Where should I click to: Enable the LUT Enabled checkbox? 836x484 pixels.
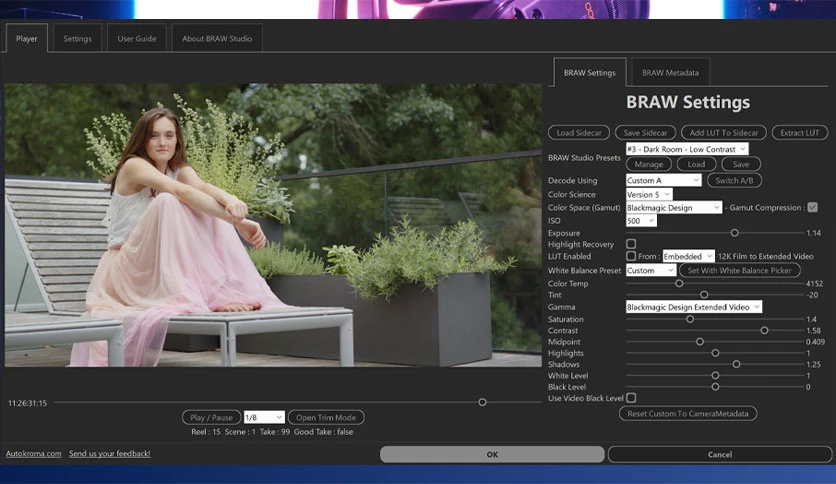(631, 256)
